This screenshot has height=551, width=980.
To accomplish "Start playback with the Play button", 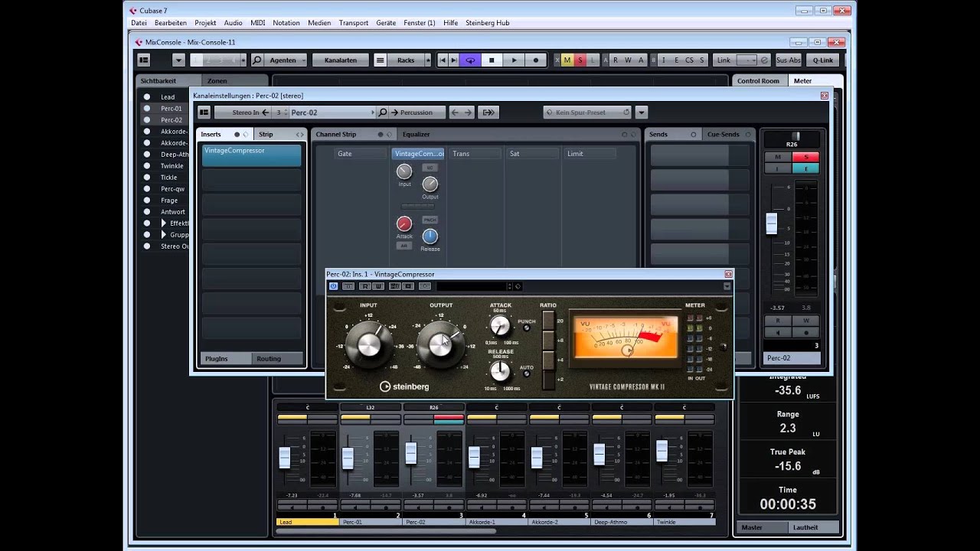I will pos(514,60).
